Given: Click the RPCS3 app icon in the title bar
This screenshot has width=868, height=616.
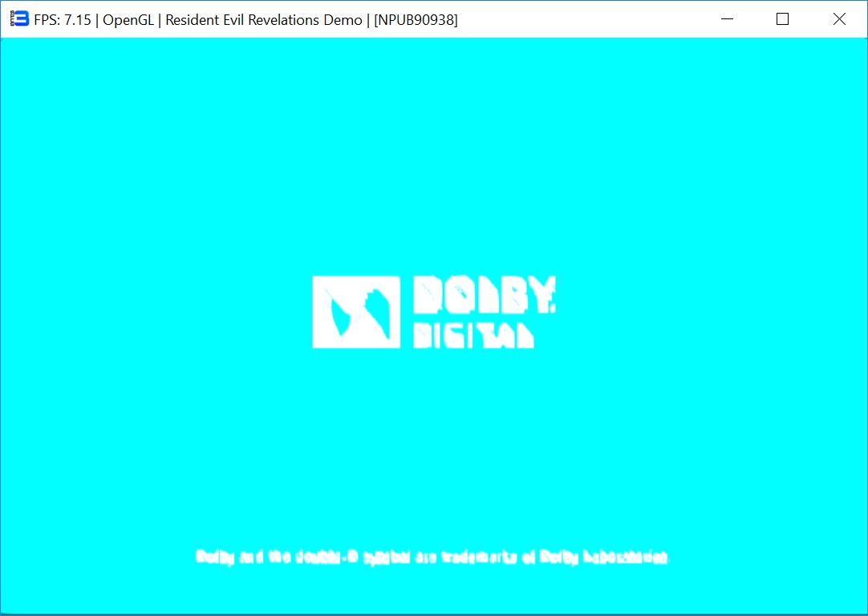Looking at the screenshot, I should click(x=19, y=18).
